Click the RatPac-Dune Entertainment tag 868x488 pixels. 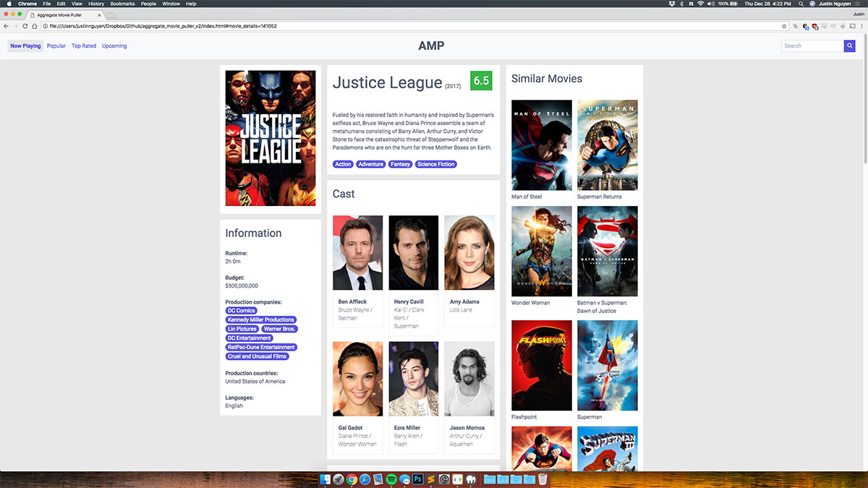261,348
